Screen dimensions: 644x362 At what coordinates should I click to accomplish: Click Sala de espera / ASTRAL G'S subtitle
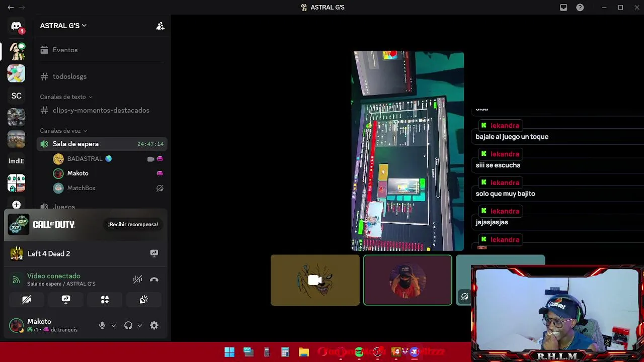[61, 284]
